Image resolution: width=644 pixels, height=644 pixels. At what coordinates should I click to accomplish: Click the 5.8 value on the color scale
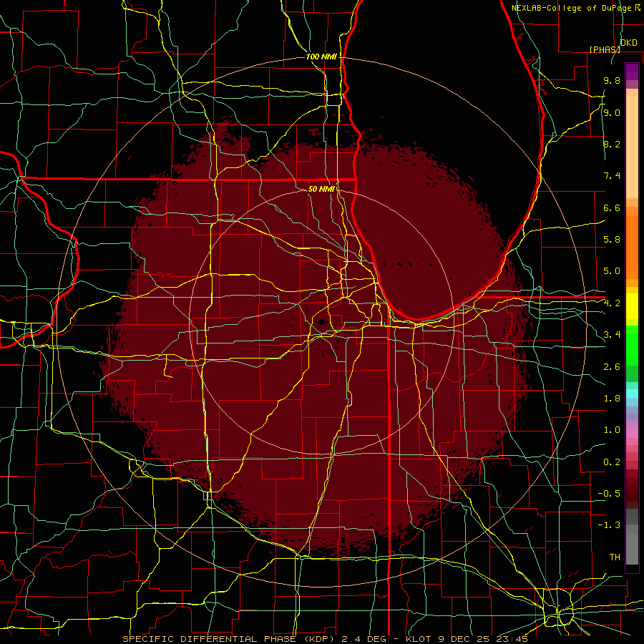(x=612, y=240)
